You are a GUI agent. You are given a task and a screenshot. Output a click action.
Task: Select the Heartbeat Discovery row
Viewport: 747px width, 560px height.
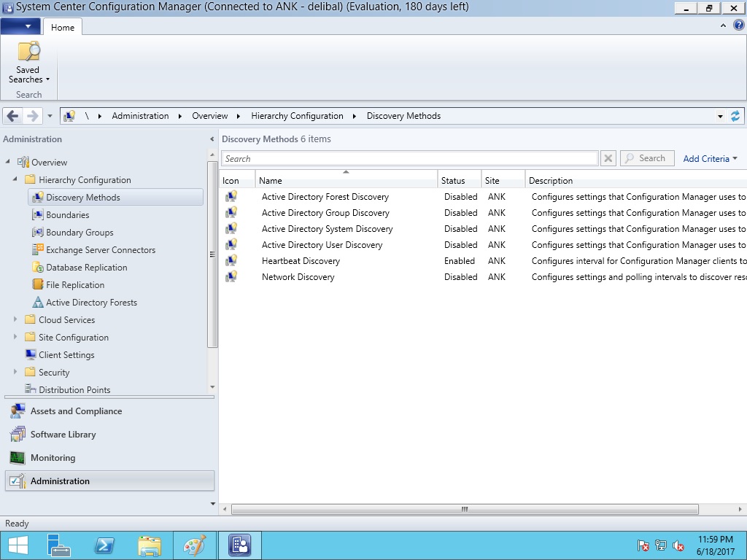[x=301, y=261]
